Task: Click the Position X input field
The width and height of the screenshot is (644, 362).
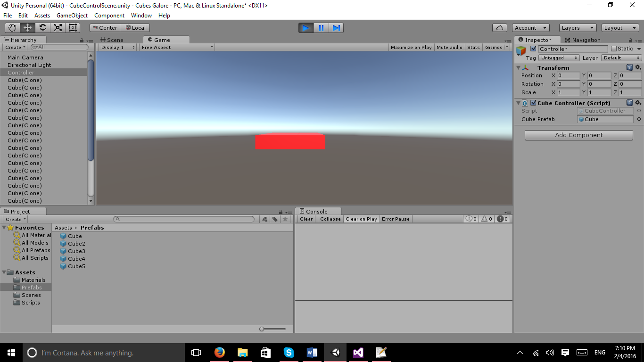Action: pos(569,75)
